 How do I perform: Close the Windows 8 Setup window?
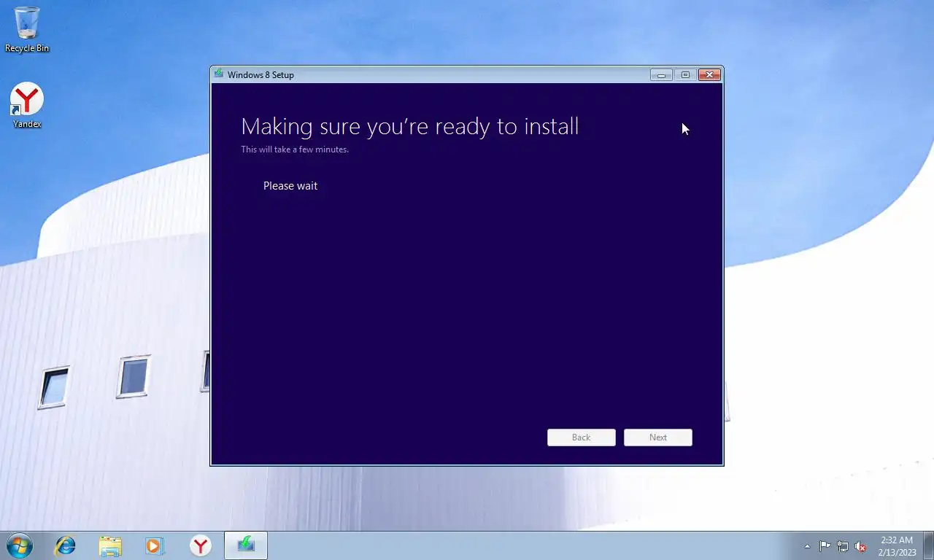point(710,74)
